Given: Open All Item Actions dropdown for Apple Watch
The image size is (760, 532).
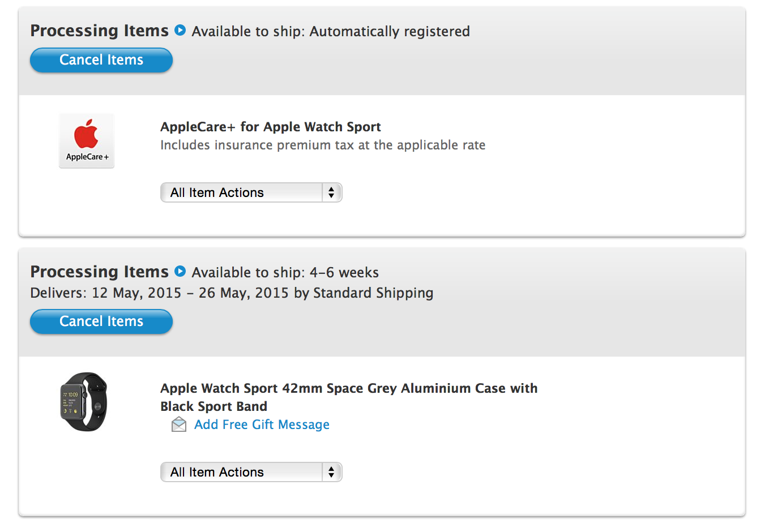Looking at the screenshot, I should click(x=251, y=472).
